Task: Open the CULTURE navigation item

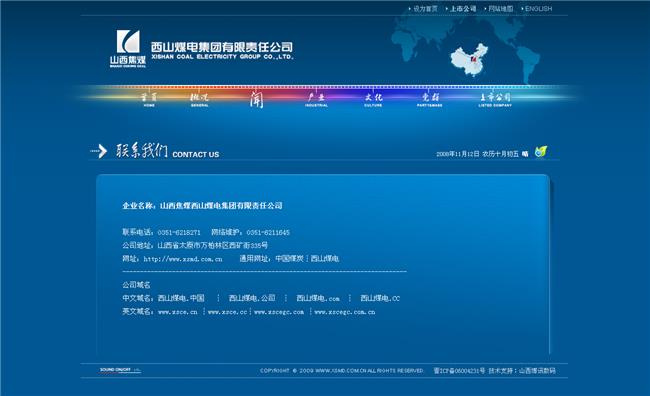Action: pyautogui.click(x=373, y=100)
